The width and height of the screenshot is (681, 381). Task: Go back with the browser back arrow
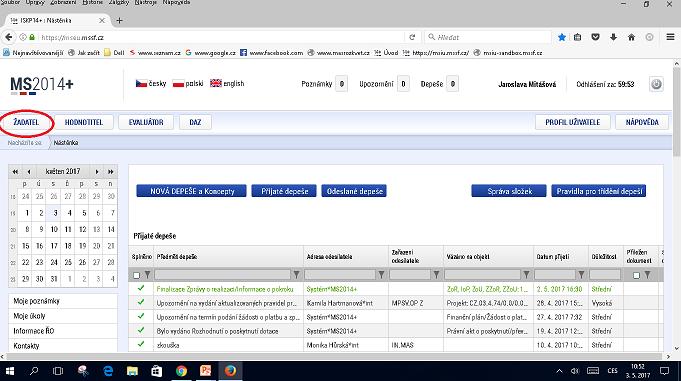(9, 37)
